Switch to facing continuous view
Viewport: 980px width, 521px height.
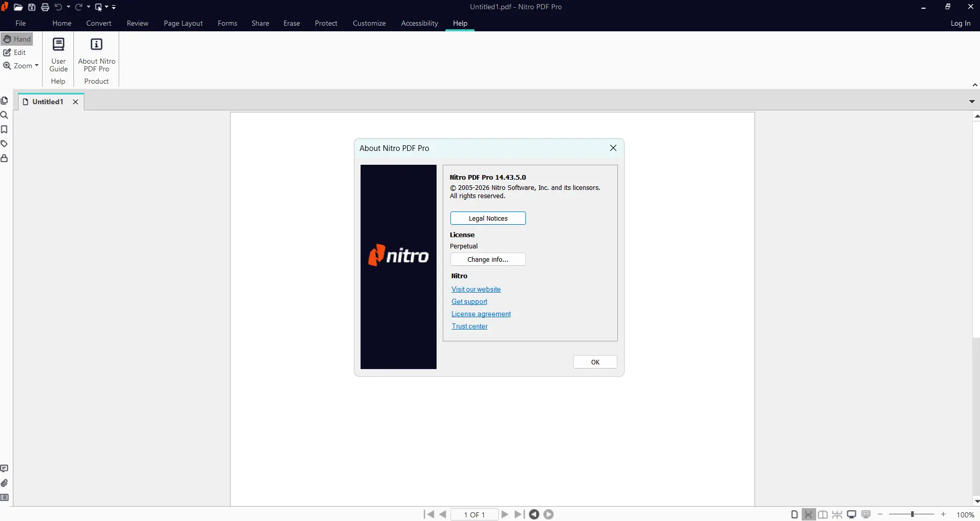[x=837, y=514]
